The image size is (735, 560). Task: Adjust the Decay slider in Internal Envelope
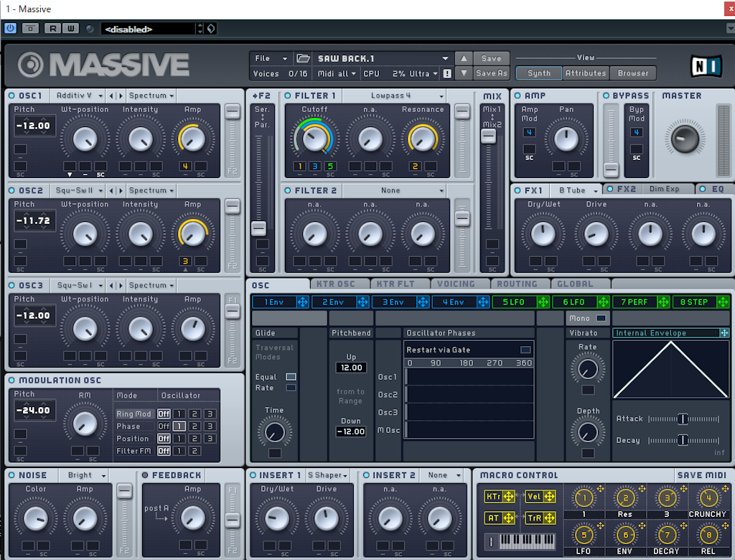point(683,440)
